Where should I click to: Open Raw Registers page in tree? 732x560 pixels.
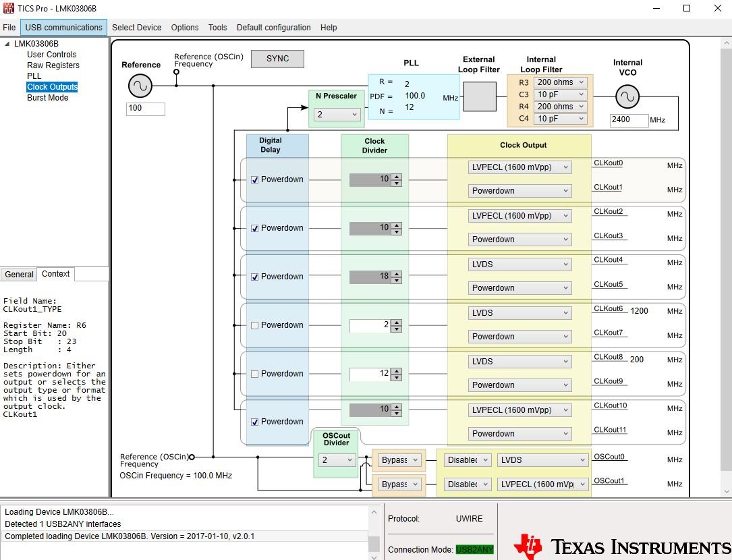click(53, 65)
